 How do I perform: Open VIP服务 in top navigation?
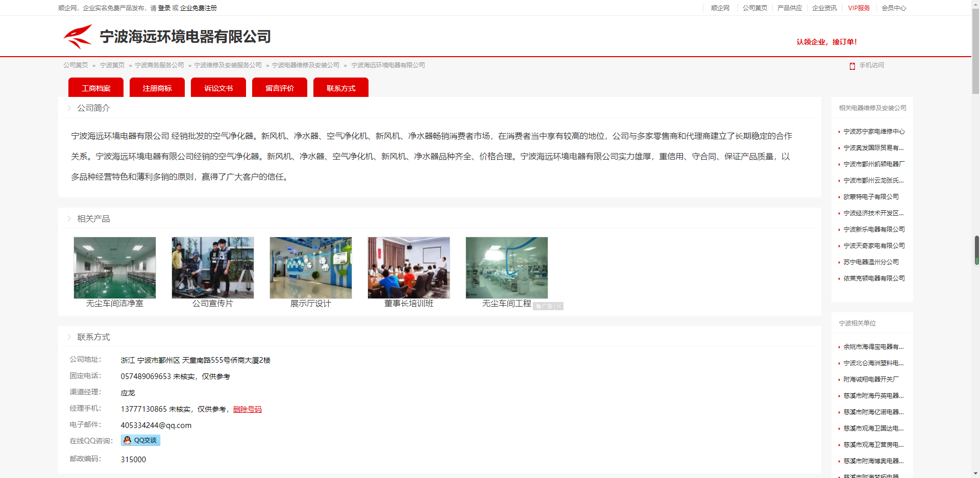[859, 8]
